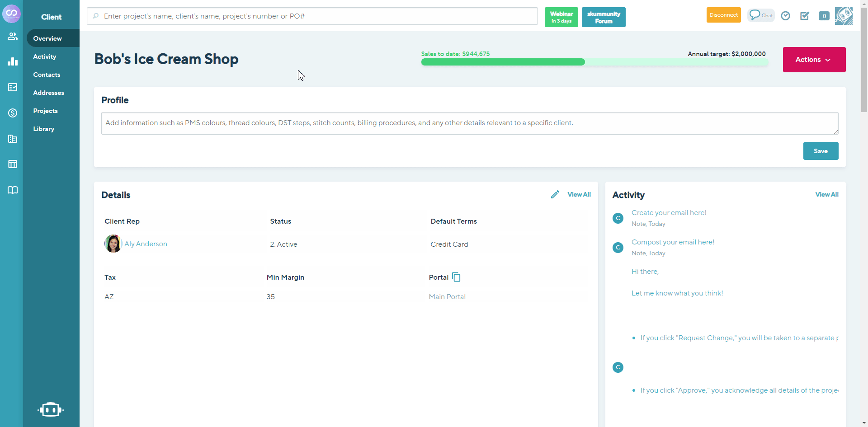The height and width of the screenshot is (427, 868).
Task: Open the Contacts menu item
Action: (47, 75)
